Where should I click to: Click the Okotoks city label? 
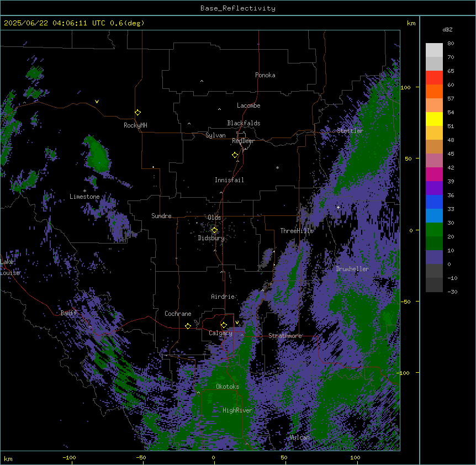coord(228,387)
